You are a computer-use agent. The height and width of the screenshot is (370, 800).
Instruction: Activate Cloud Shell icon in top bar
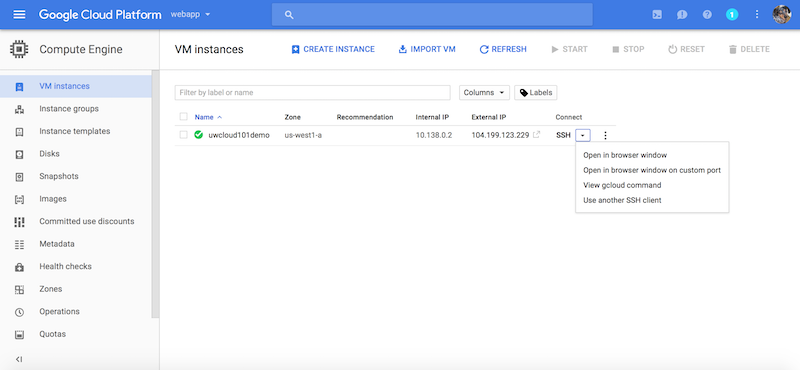[657, 15]
